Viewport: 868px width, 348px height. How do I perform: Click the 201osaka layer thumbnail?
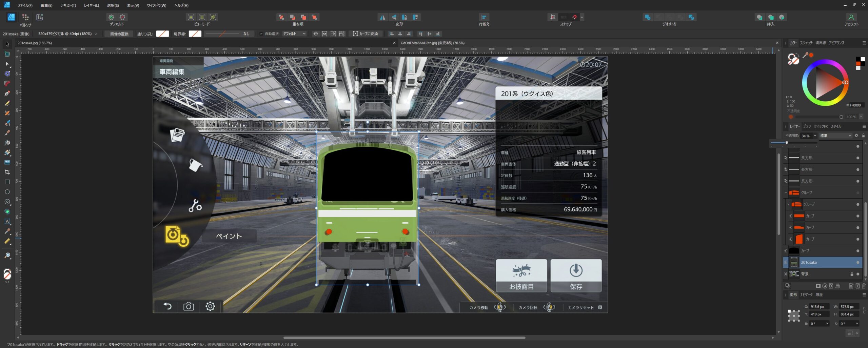click(794, 262)
